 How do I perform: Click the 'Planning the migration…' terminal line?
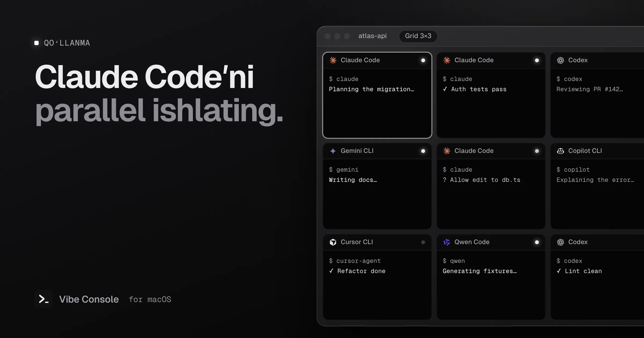[x=372, y=89]
